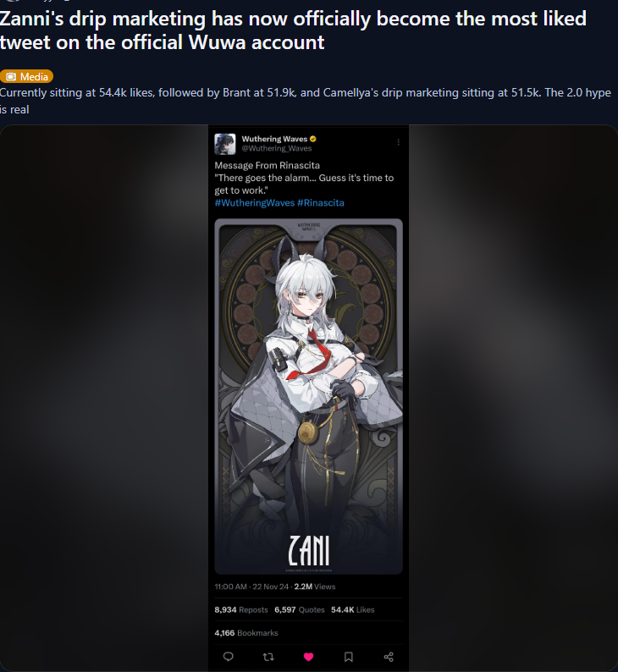Click the 4,166 Bookmarks count
The height and width of the screenshot is (672, 618).
click(x=246, y=632)
